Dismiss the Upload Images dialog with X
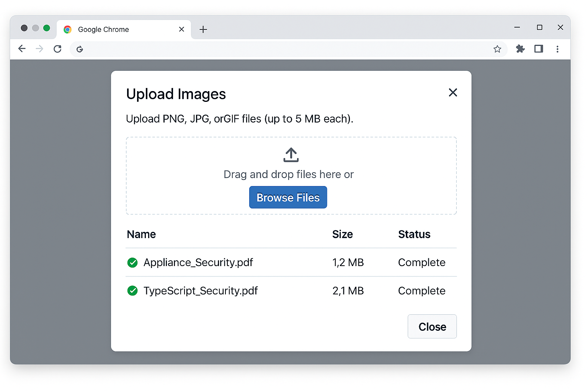 pos(453,93)
